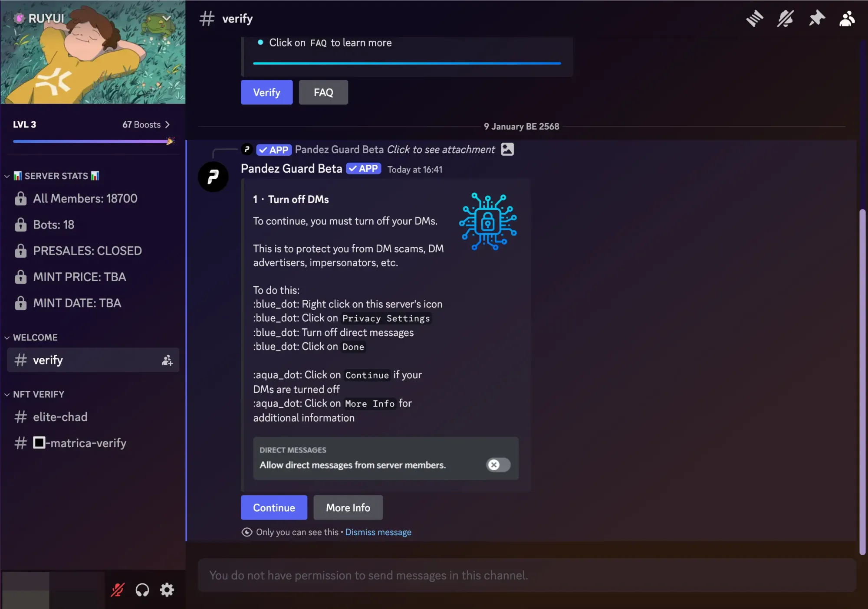Click the Verify button to start verification
This screenshot has height=609, width=868.
pyautogui.click(x=266, y=92)
